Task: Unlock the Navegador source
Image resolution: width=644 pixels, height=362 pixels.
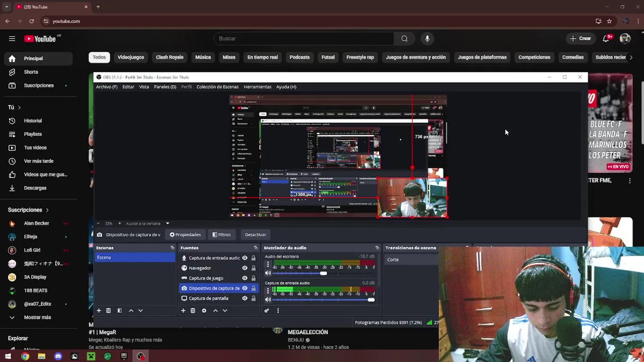Action: pos(253,268)
